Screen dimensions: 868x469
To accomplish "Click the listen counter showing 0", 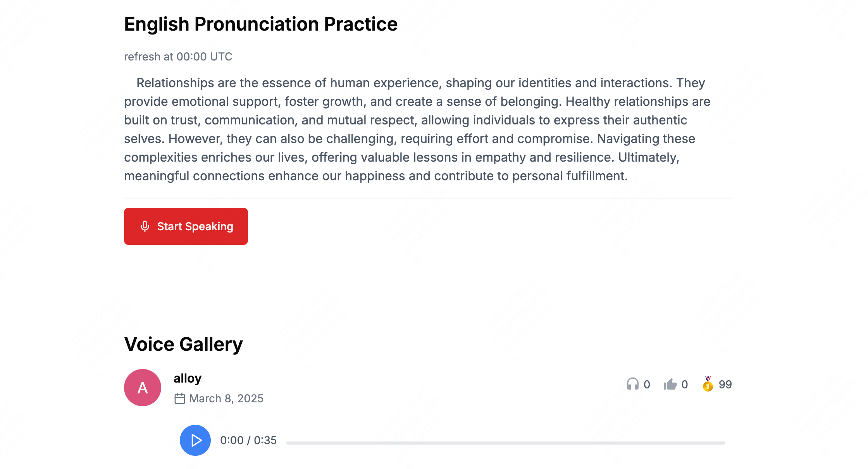I will tap(647, 384).
